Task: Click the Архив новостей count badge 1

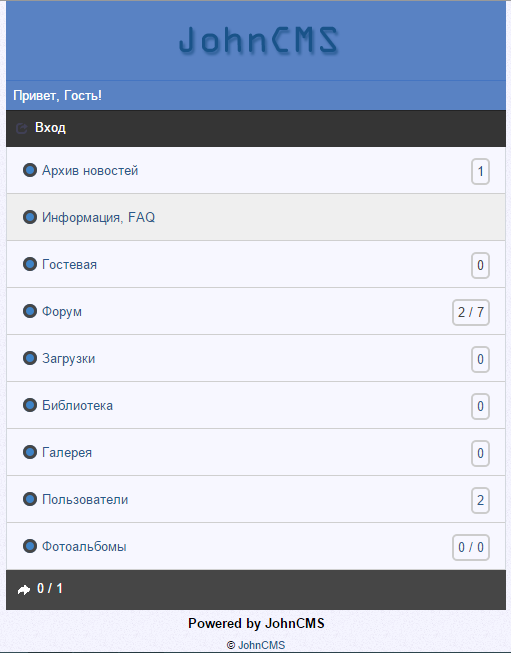Action: pos(480,171)
